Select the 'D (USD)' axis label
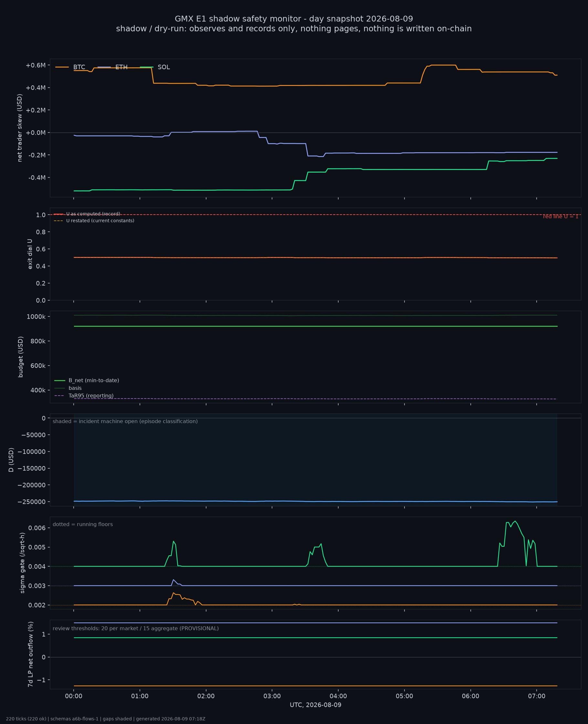 pos(11,460)
